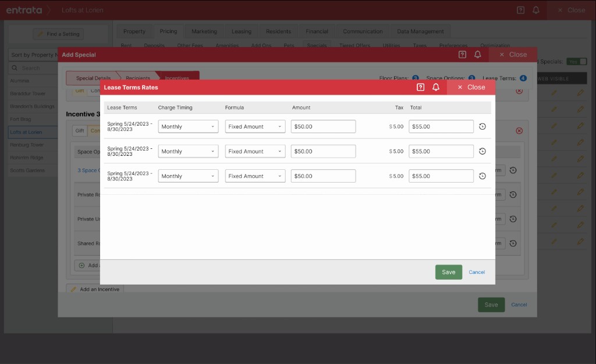The height and width of the screenshot is (364, 596).
Task: Open the Data Management tab
Action: pyautogui.click(x=420, y=31)
